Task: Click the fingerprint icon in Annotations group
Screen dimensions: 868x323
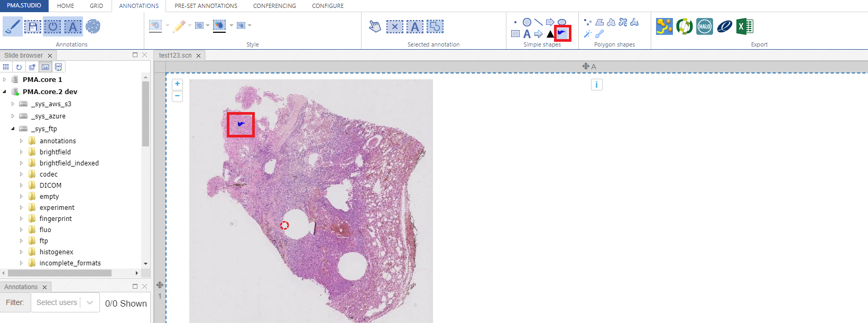Action: click(93, 26)
